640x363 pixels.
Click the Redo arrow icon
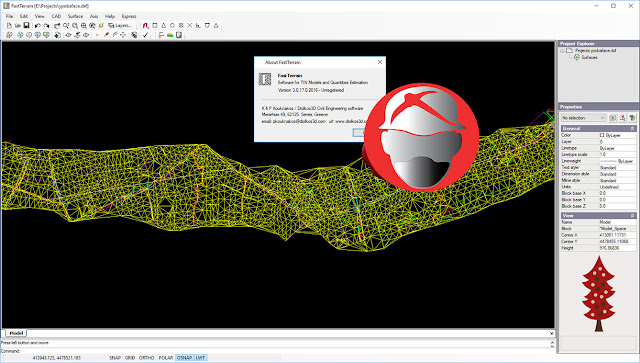pos(47,25)
